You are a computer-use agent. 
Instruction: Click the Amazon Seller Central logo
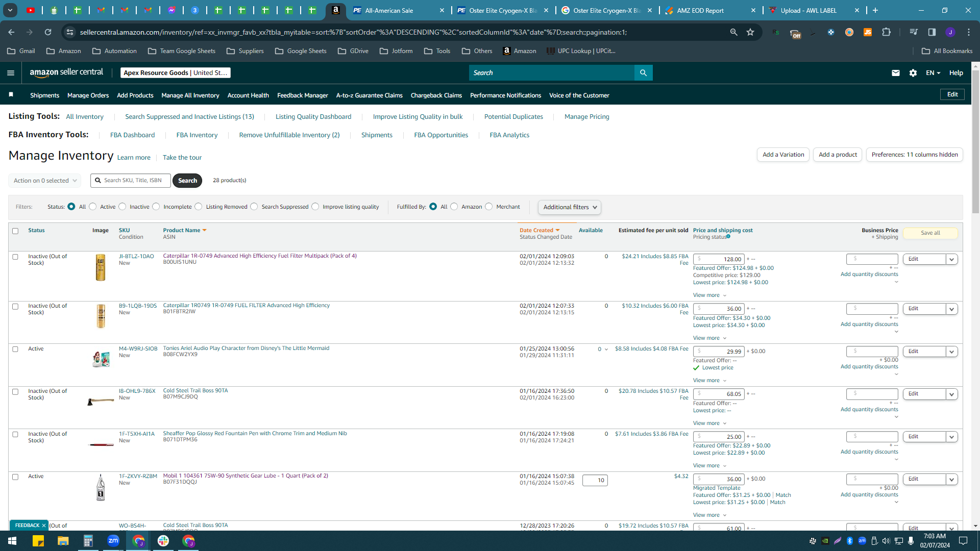pos(66,72)
